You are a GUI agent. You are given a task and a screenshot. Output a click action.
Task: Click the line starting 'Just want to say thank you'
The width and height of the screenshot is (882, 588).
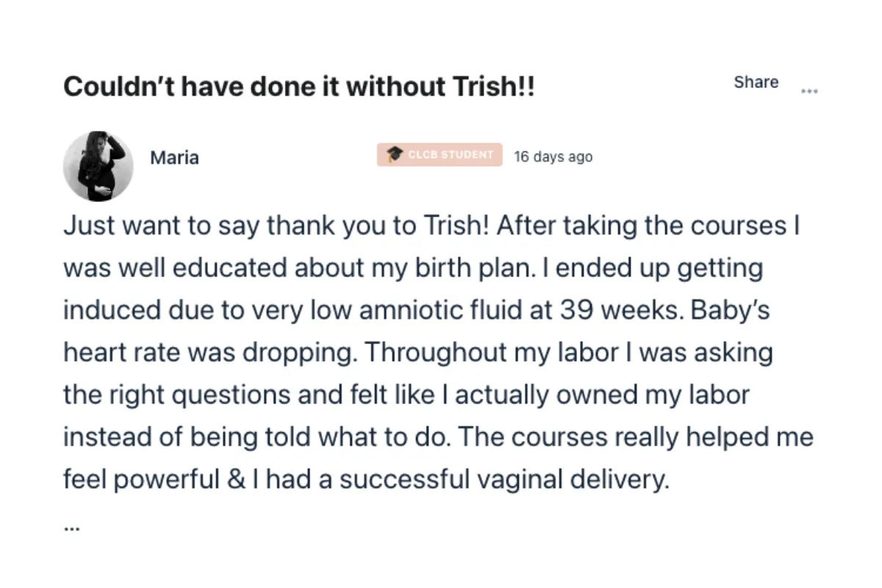pyautogui.click(x=431, y=226)
